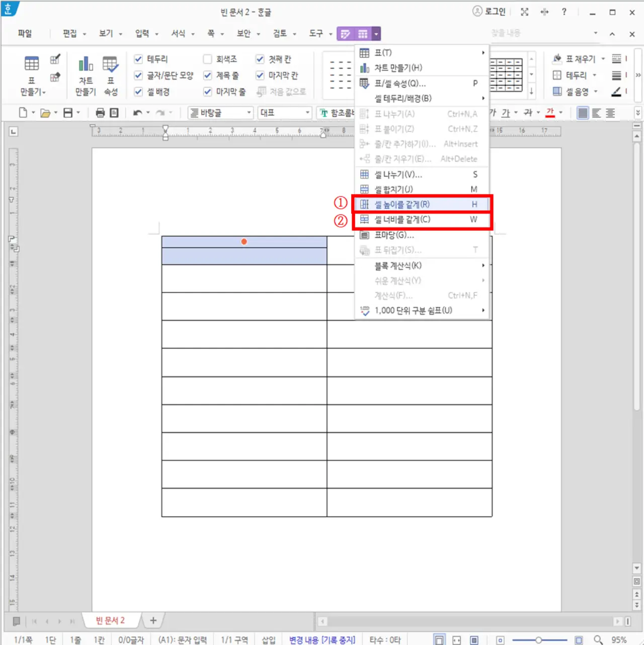Click the add new document tab plus

point(153,620)
